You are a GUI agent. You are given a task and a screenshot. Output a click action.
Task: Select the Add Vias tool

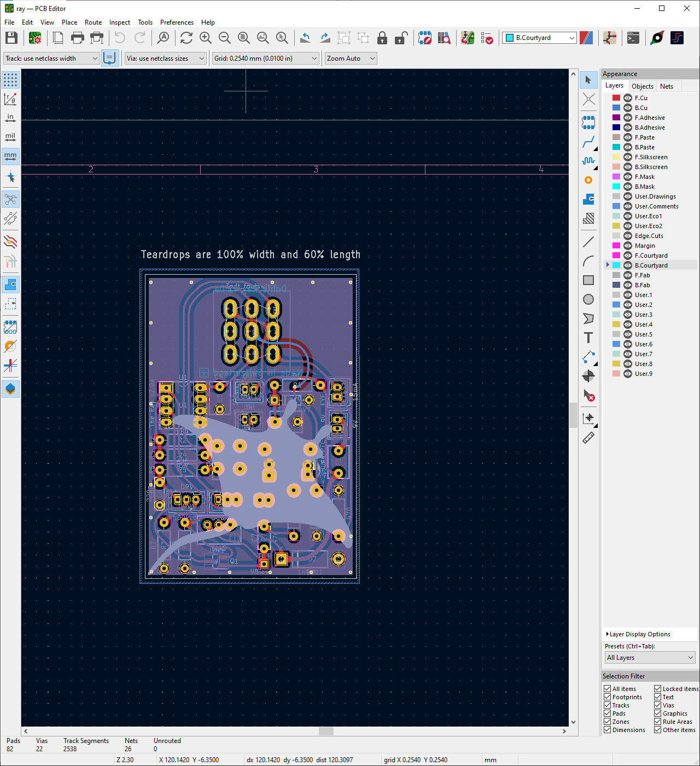click(588, 180)
